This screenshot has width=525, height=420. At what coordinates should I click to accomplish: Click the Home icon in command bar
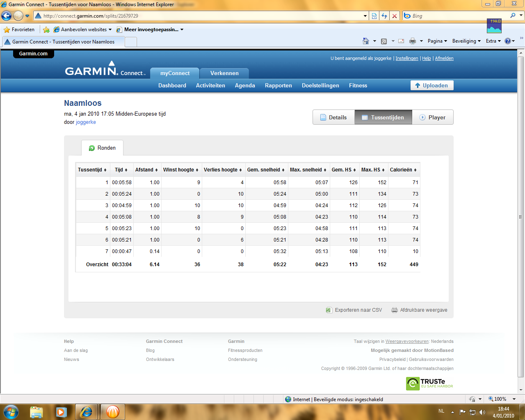point(366,41)
